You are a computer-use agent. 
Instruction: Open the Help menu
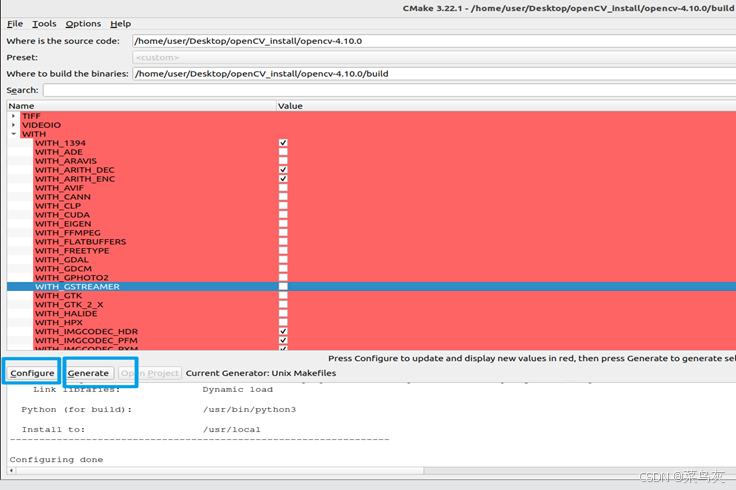[x=121, y=23]
